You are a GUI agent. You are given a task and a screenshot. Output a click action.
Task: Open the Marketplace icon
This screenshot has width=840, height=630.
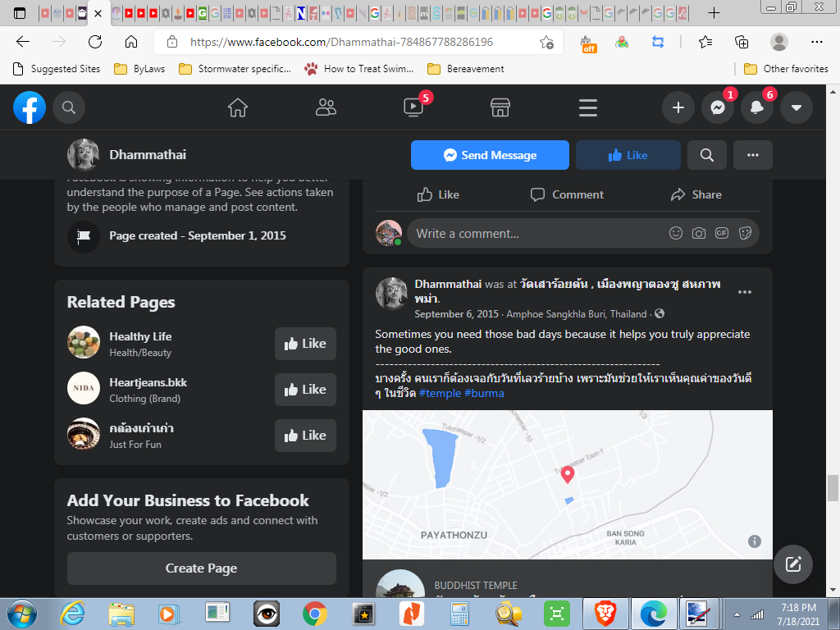click(500, 107)
